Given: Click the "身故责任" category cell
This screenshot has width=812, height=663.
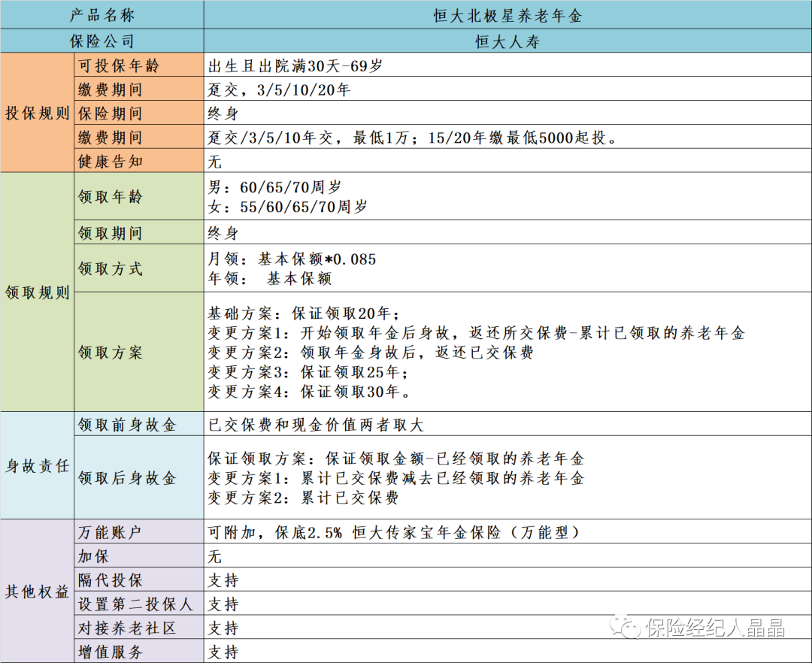Looking at the screenshot, I should (38, 466).
